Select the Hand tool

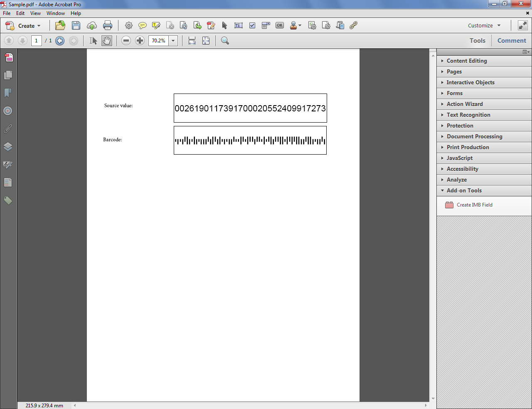pos(107,41)
